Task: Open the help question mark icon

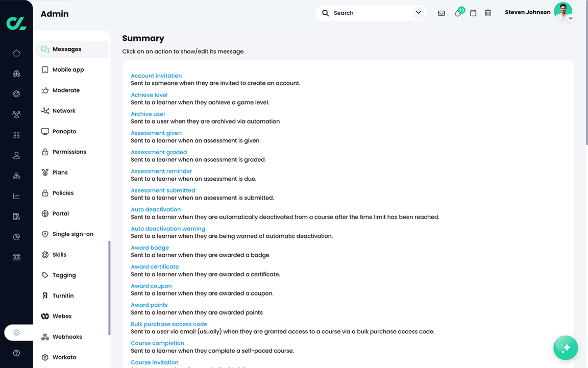Action: (x=16, y=353)
